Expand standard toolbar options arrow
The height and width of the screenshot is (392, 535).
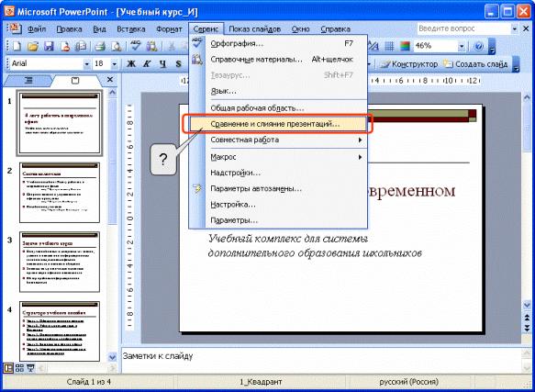(492, 46)
